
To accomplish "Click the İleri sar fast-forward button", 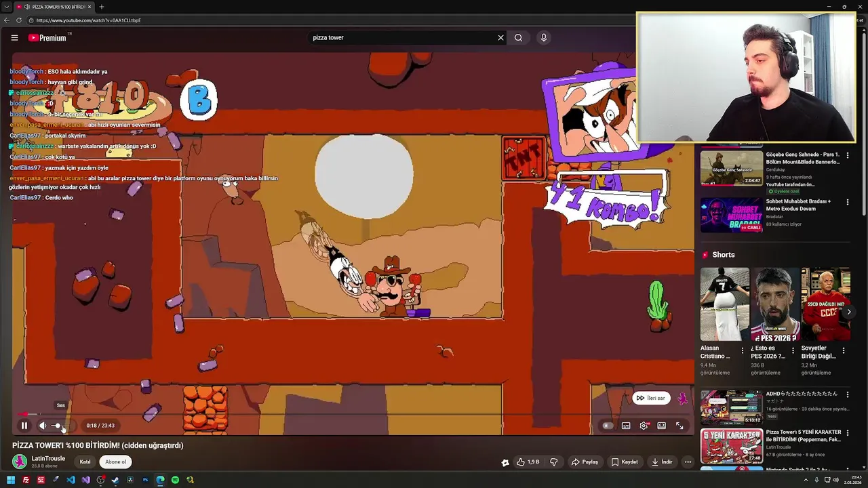I will (651, 398).
